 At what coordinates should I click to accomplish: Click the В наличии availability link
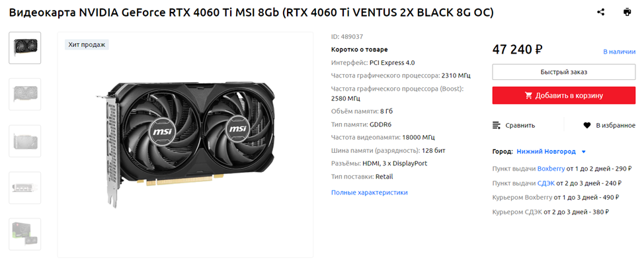(x=620, y=52)
